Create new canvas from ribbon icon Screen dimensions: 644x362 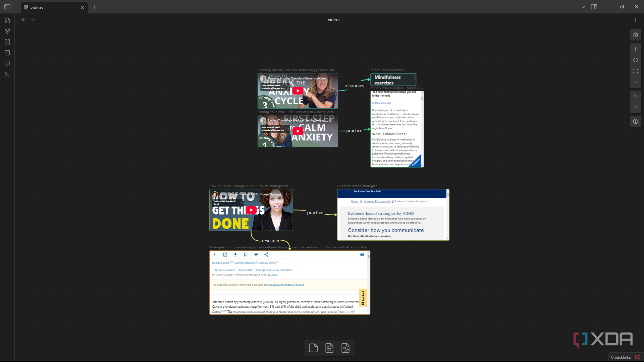[7, 42]
